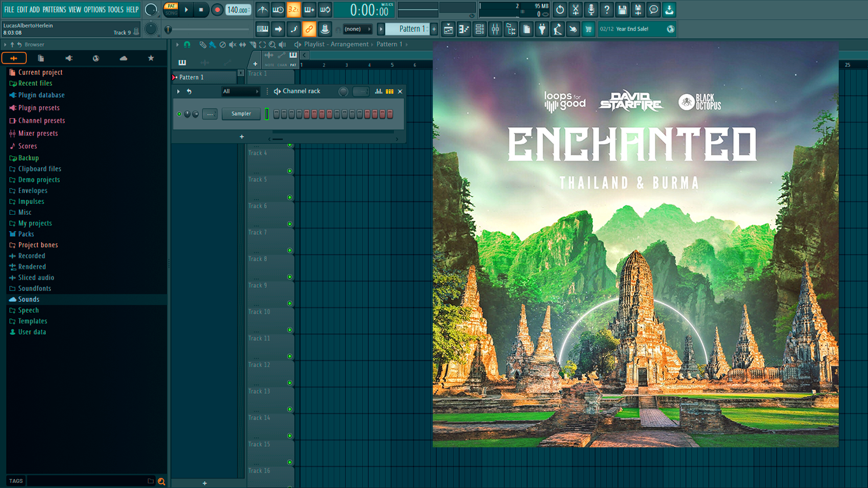The image size is (868, 488).
Task: Expand the Playlist options arrow menu
Action: coord(178,44)
